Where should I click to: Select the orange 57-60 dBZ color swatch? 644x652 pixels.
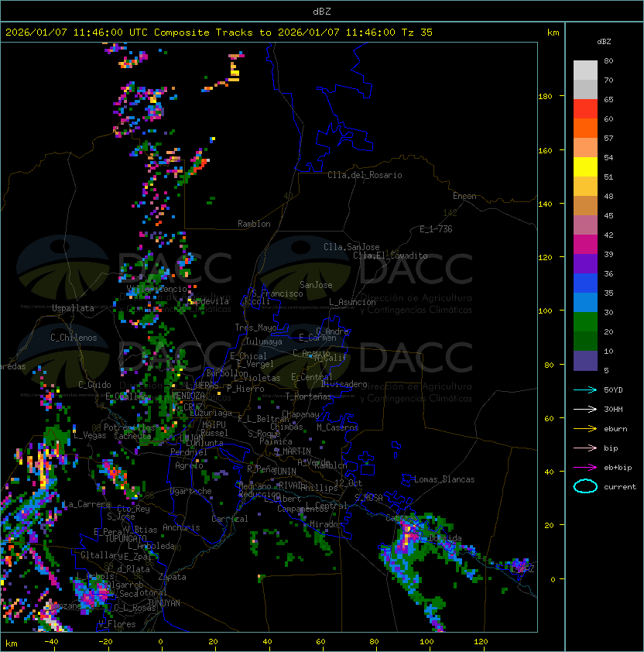point(585,128)
